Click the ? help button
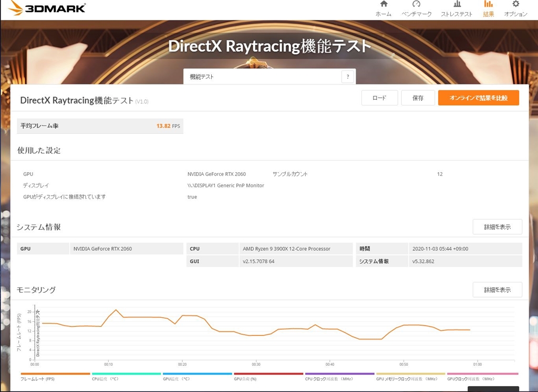 [x=348, y=77]
